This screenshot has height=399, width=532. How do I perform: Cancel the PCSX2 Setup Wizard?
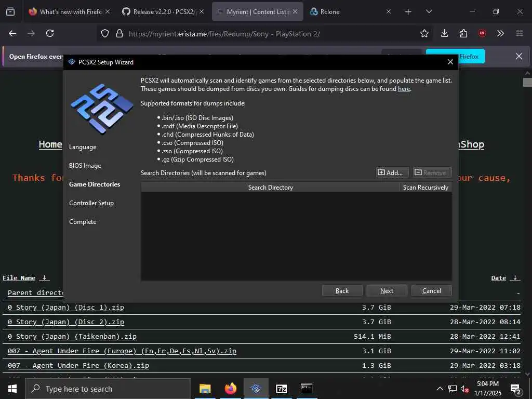tap(432, 291)
